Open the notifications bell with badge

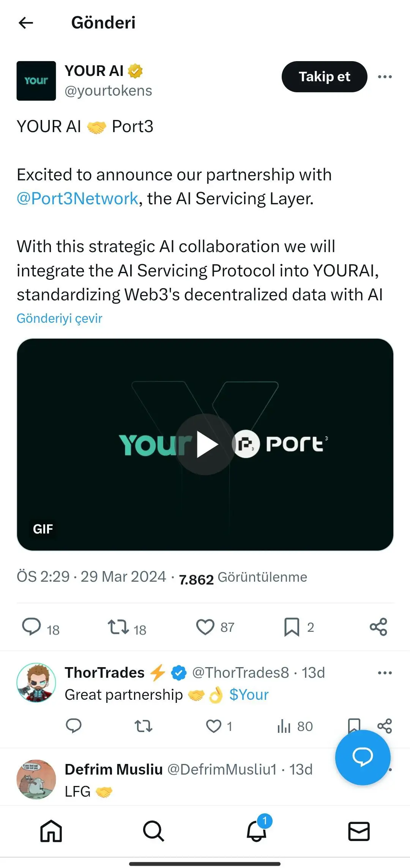click(256, 831)
